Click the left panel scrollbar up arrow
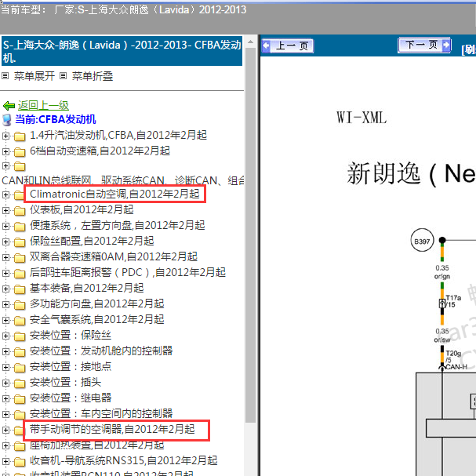476x476 pixels. tap(250, 42)
